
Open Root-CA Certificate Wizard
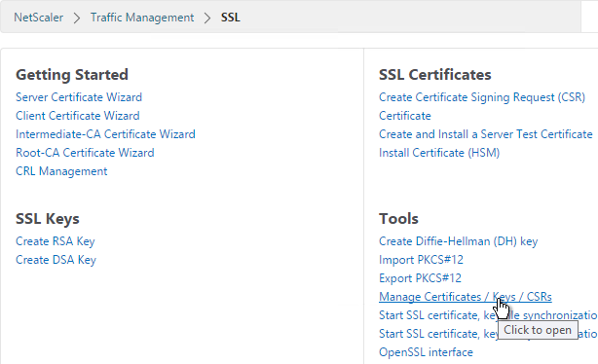point(85,153)
